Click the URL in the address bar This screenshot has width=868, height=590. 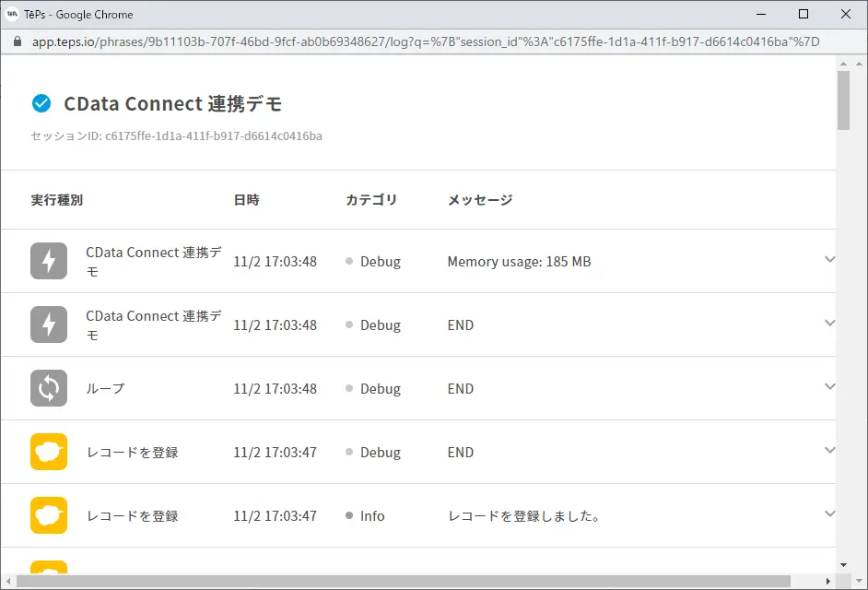pyautogui.click(x=426, y=41)
